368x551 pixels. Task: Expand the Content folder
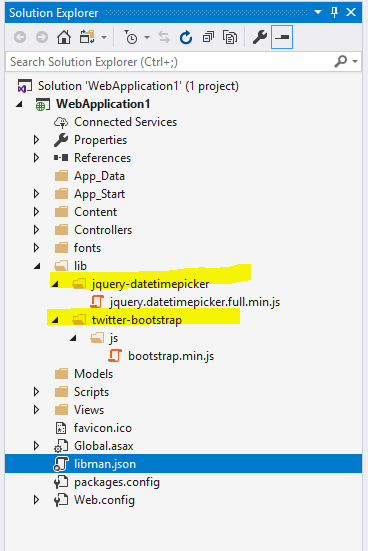click(36, 212)
